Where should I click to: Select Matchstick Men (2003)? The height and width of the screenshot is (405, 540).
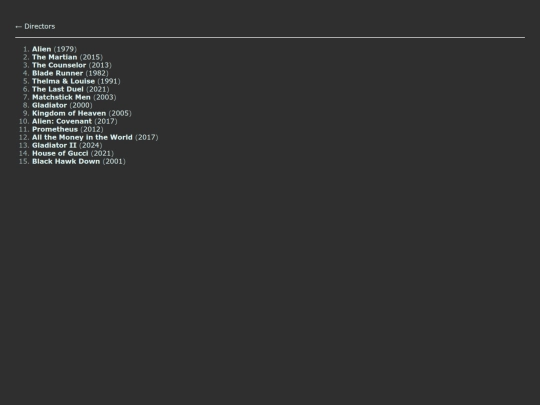(74, 97)
